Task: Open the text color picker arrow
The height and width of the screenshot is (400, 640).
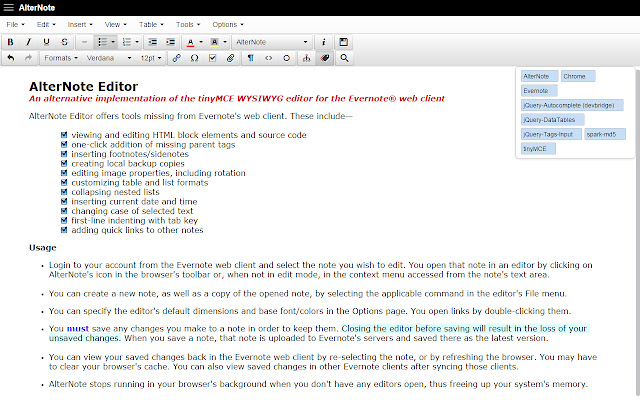Action: pos(201,42)
